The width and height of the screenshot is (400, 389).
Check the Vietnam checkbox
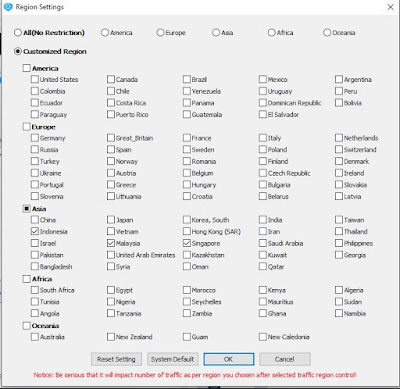(111, 231)
